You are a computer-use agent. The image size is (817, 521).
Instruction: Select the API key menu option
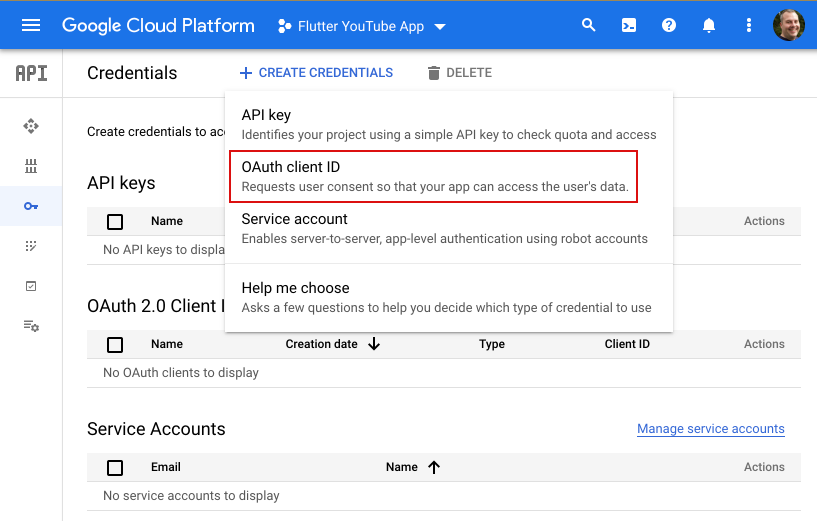point(448,124)
